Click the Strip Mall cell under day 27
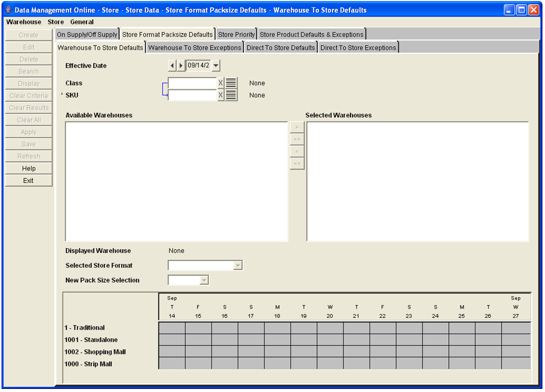Image resolution: width=545 pixels, height=392 pixels. 516,363
